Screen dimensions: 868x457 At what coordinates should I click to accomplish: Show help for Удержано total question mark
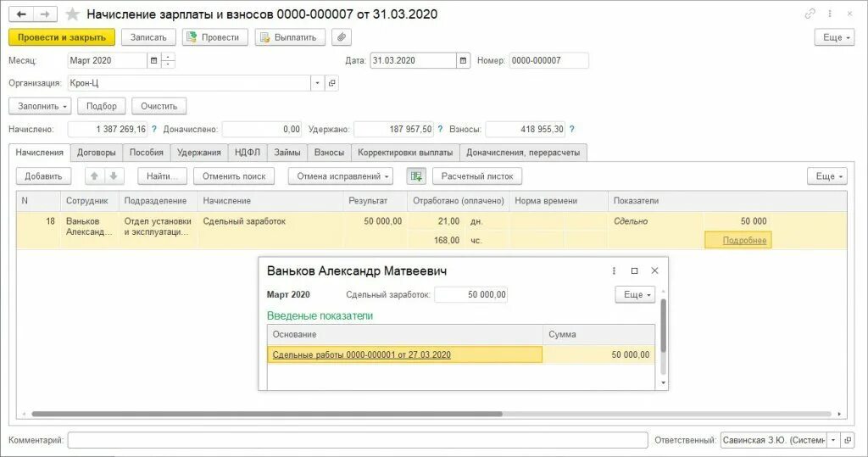tap(440, 129)
